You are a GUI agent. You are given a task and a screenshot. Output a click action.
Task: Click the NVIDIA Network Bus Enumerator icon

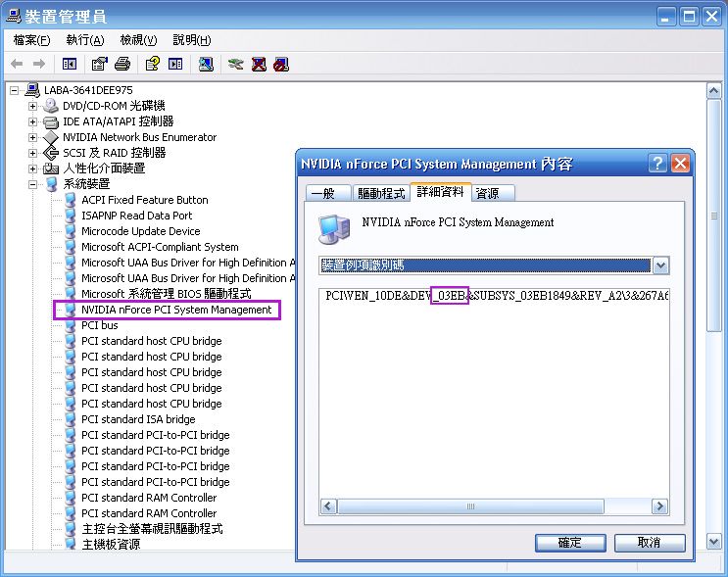51,137
